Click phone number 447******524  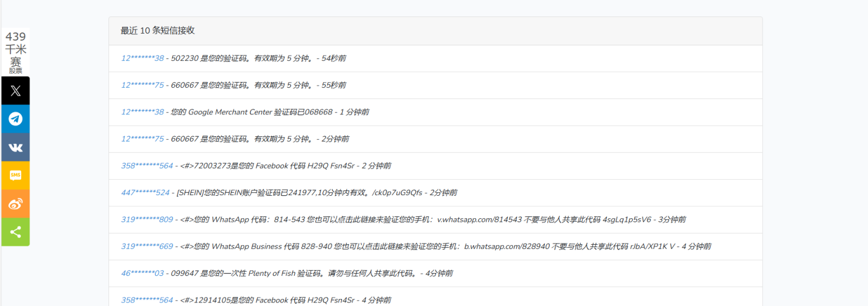pos(145,193)
